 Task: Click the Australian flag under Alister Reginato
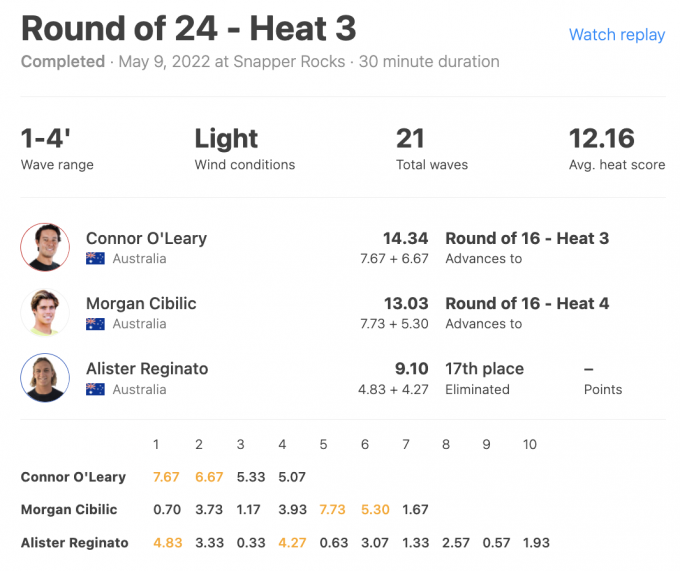point(95,389)
